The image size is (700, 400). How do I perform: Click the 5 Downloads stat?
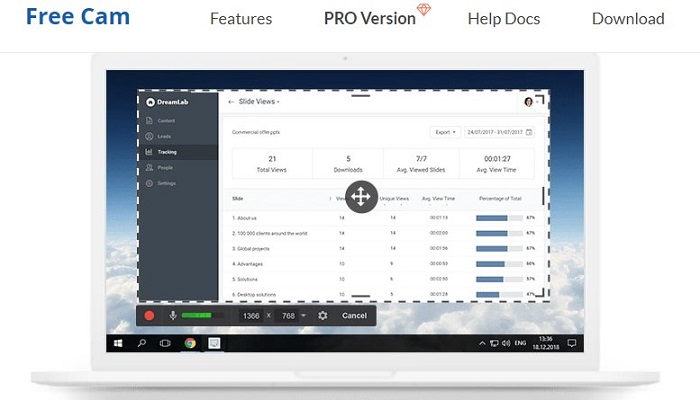tap(348, 164)
